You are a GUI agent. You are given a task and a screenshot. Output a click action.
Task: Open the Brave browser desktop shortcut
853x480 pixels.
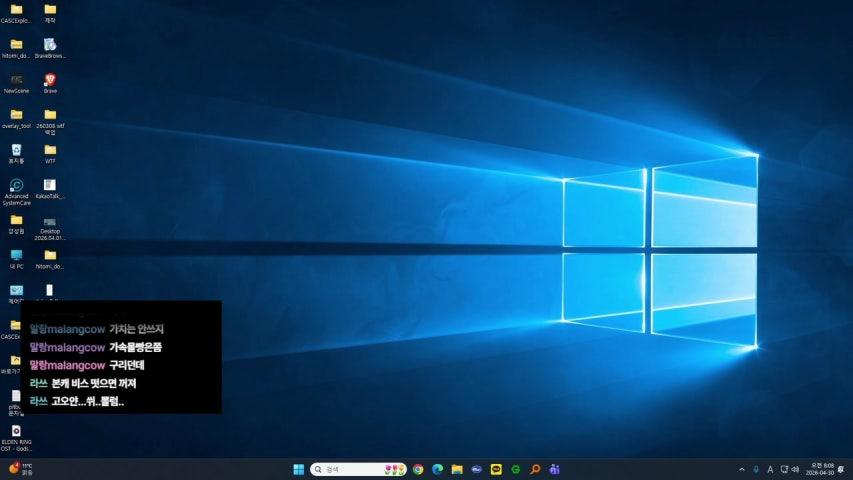pos(50,80)
